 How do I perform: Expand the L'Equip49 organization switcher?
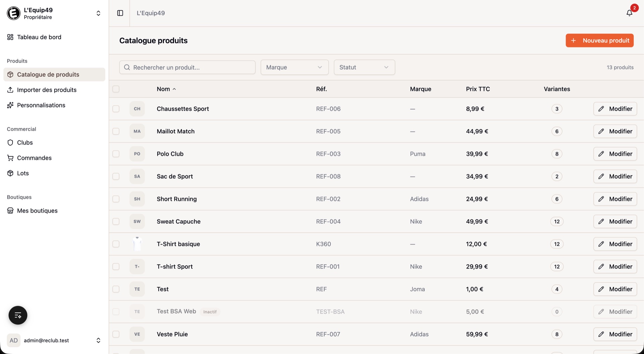click(x=98, y=13)
